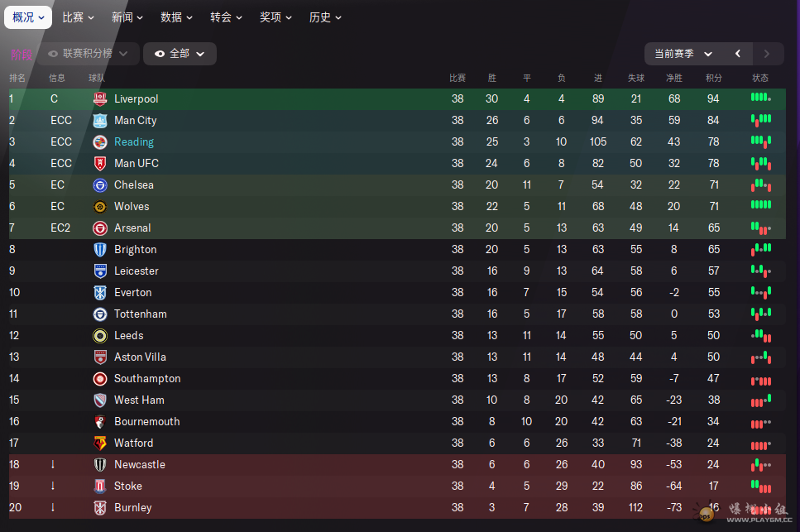Click the Bournemouth club badge
Screen dimensions: 800x532
coord(100,422)
